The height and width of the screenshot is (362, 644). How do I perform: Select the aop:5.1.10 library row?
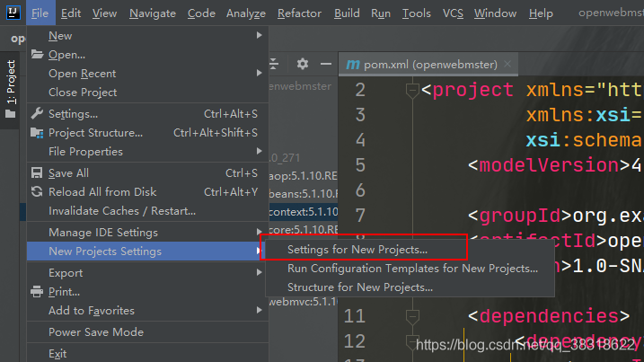[x=303, y=176]
